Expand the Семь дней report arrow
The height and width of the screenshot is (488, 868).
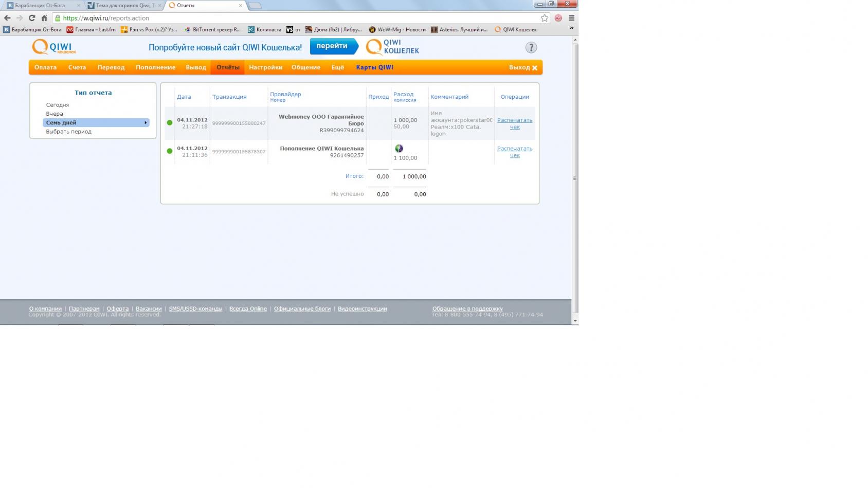tap(146, 123)
